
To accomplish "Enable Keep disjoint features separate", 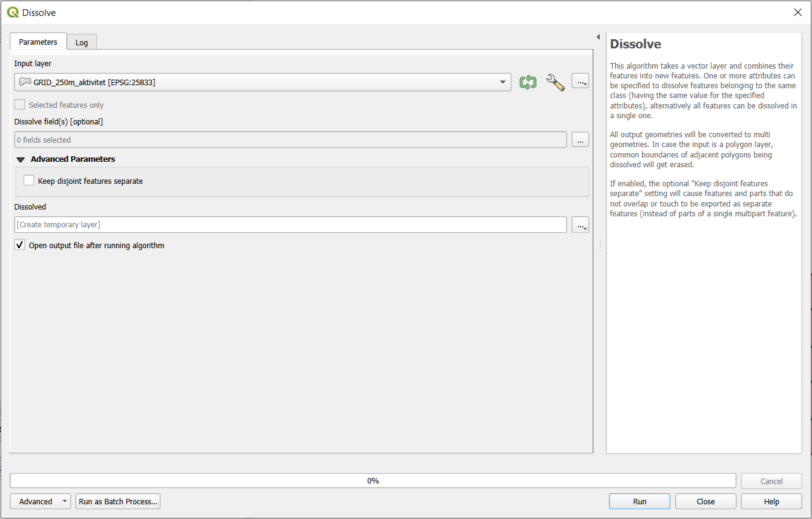I will tap(29, 181).
